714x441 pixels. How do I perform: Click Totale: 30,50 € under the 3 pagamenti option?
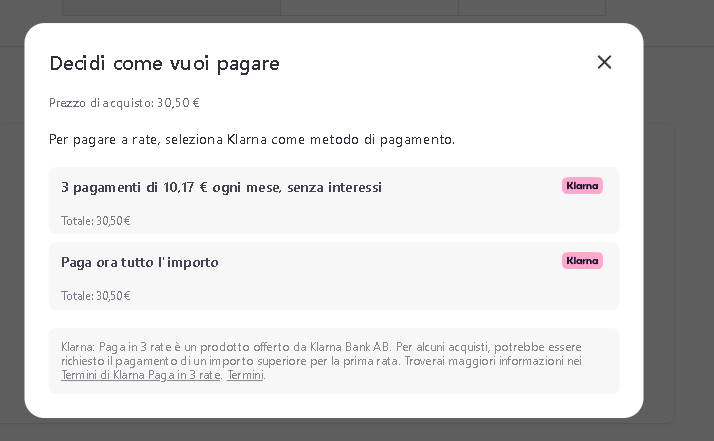pyautogui.click(x=95, y=221)
